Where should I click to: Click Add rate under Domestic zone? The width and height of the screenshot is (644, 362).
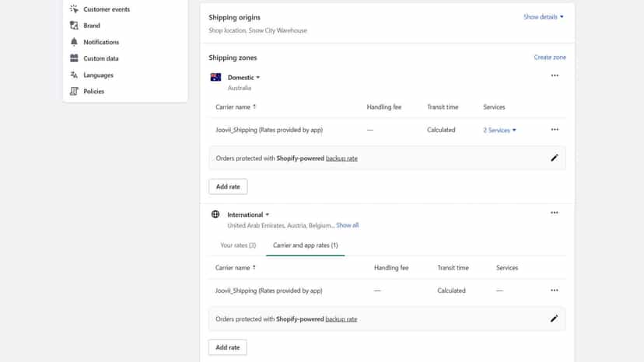click(x=228, y=186)
